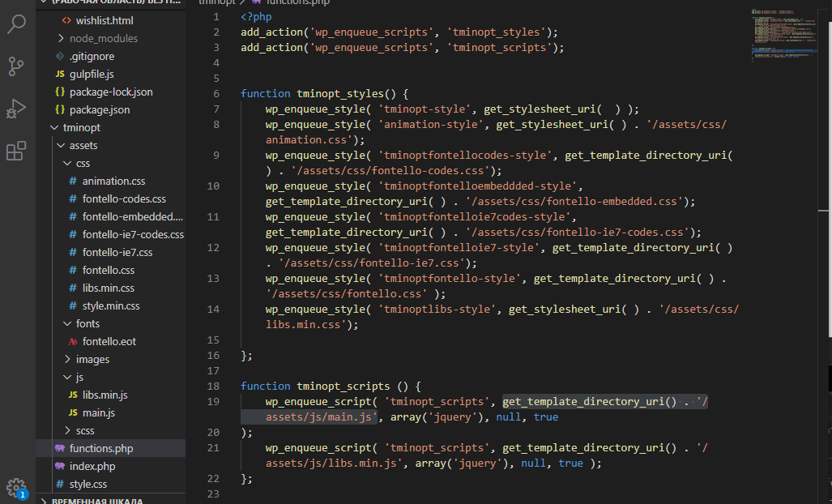This screenshot has height=504, width=832.
Task: Open gulpfile.js in the explorer
Action: click(x=92, y=75)
